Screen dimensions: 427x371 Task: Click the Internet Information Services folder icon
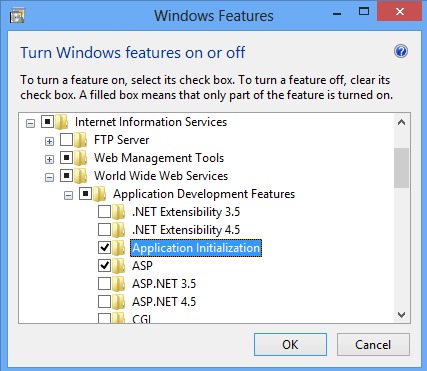tap(62, 122)
